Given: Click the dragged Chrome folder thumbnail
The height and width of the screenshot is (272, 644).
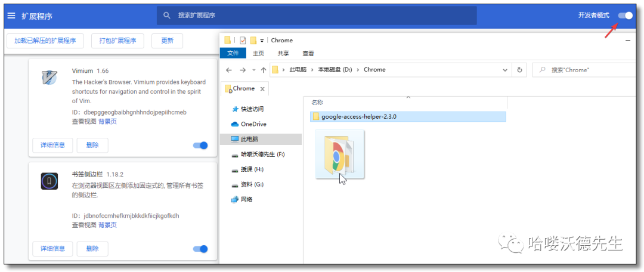Looking at the screenshot, I should pyautogui.click(x=340, y=154).
